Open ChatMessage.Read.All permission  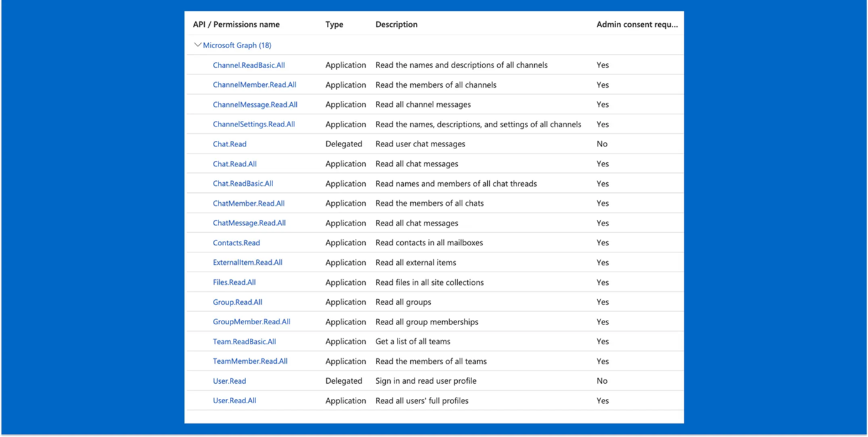click(249, 223)
